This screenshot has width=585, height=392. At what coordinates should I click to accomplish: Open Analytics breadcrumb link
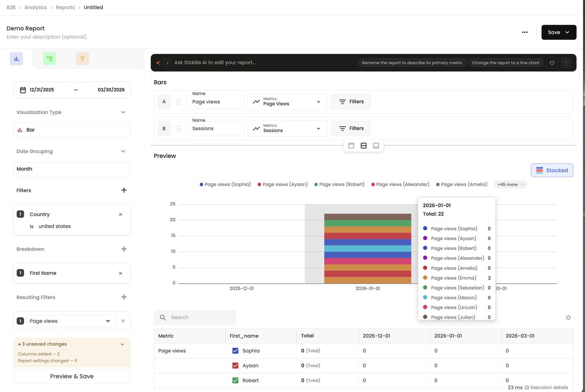36,8
